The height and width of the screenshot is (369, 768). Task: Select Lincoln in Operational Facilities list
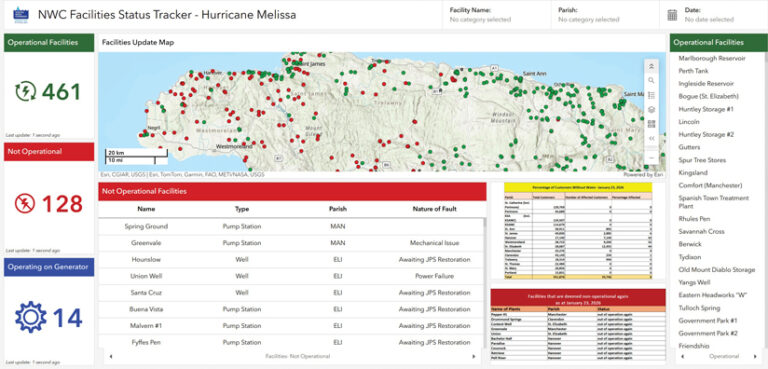pyautogui.click(x=689, y=122)
